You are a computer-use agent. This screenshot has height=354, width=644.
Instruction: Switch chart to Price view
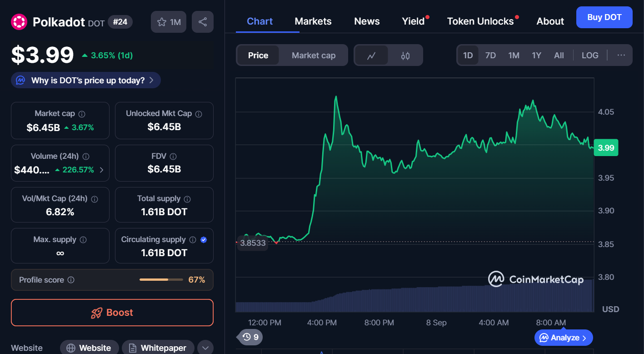click(x=258, y=56)
